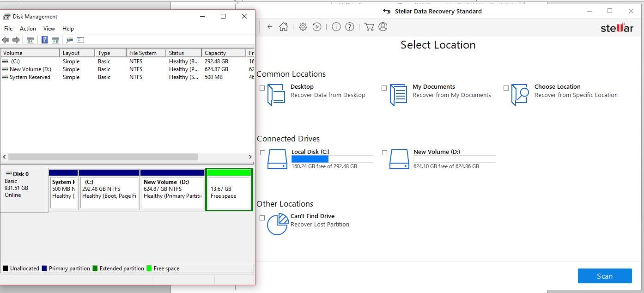This screenshot has width=644, height=293.
Task: Click the Extended partition legend color swatch
Action: [x=95, y=269]
